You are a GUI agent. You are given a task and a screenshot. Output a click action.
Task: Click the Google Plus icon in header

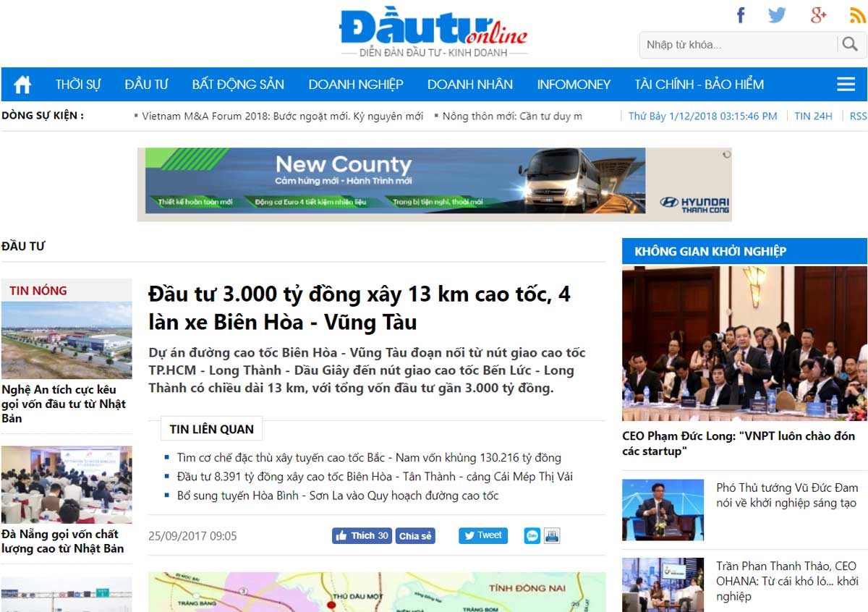coord(818,15)
